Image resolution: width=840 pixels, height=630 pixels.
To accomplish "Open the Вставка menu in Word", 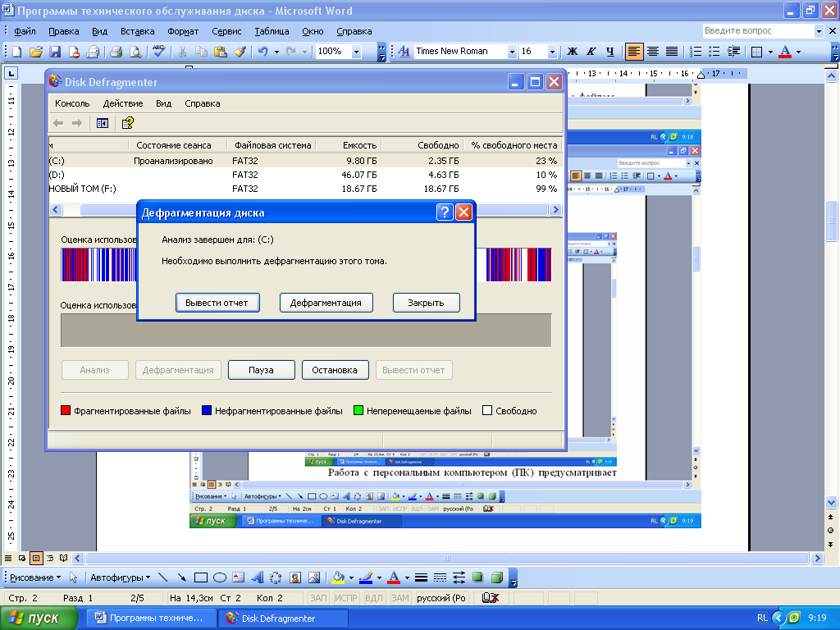I will 137,31.
